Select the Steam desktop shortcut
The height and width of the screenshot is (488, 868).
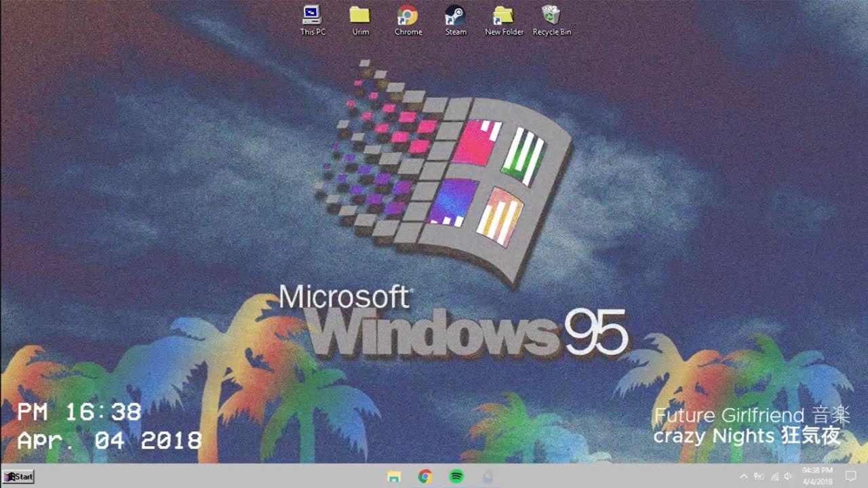[456, 20]
